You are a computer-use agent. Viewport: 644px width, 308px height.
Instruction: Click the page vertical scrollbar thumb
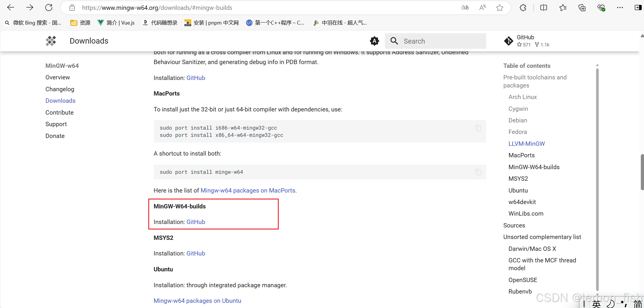(642, 172)
